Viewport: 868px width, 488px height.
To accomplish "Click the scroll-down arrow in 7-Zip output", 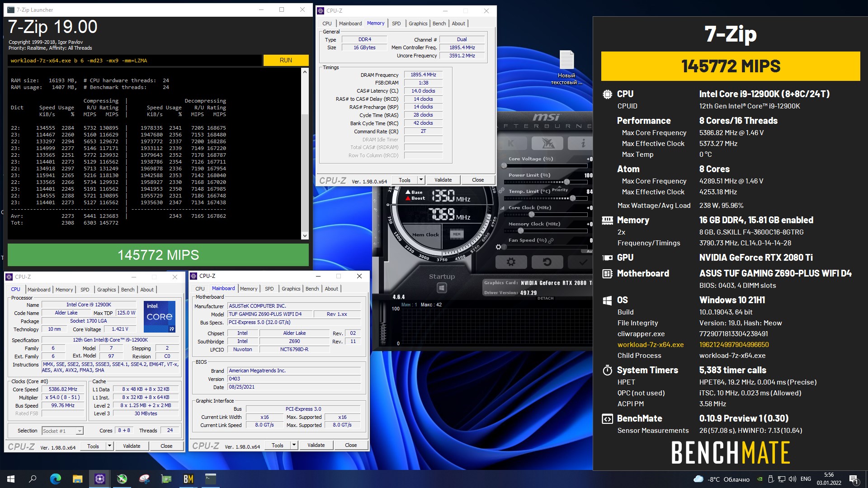I will [x=305, y=235].
